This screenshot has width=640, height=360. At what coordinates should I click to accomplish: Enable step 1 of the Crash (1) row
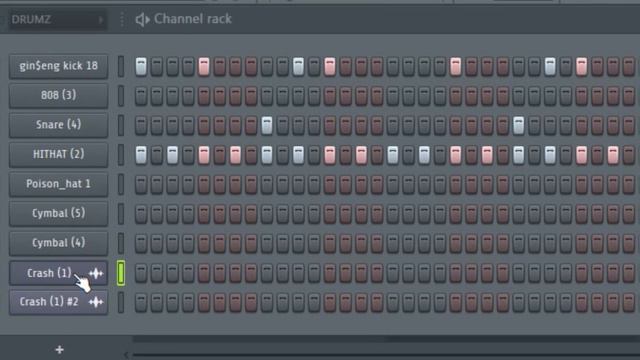coord(141,273)
